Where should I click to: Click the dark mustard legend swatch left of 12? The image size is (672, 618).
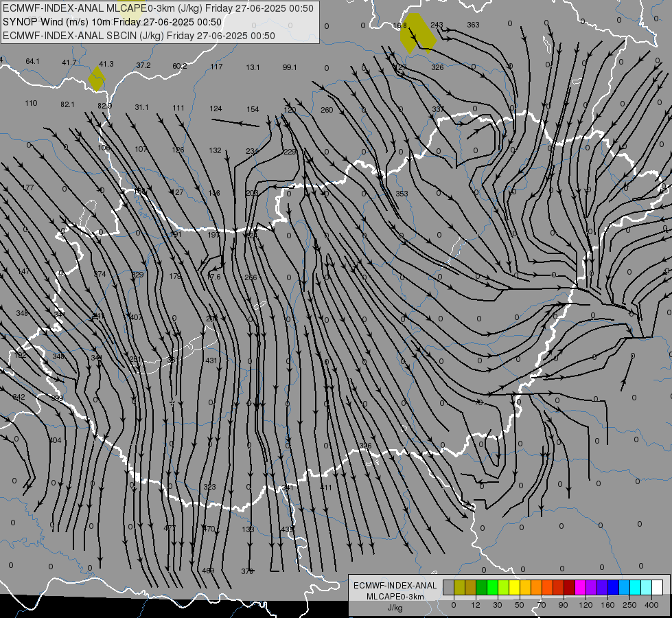471,587
